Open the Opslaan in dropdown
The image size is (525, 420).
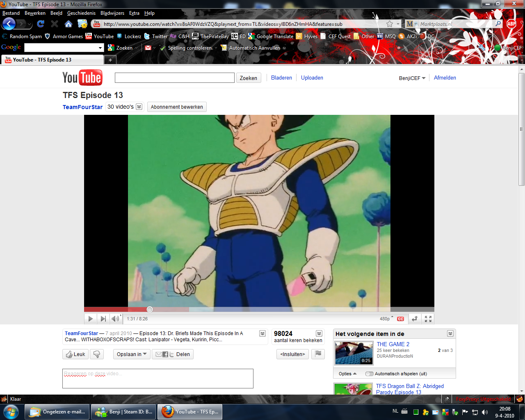(131, 354)
